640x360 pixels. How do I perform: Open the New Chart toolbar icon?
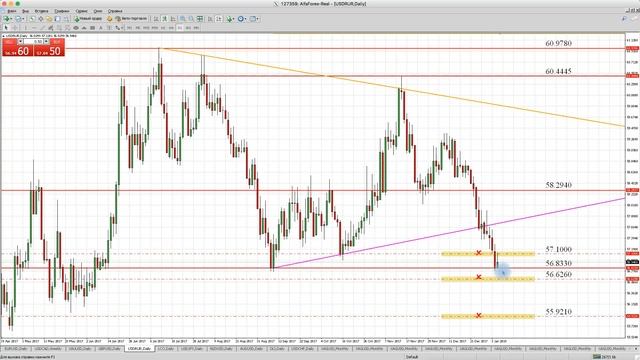[x=6, y=19]
